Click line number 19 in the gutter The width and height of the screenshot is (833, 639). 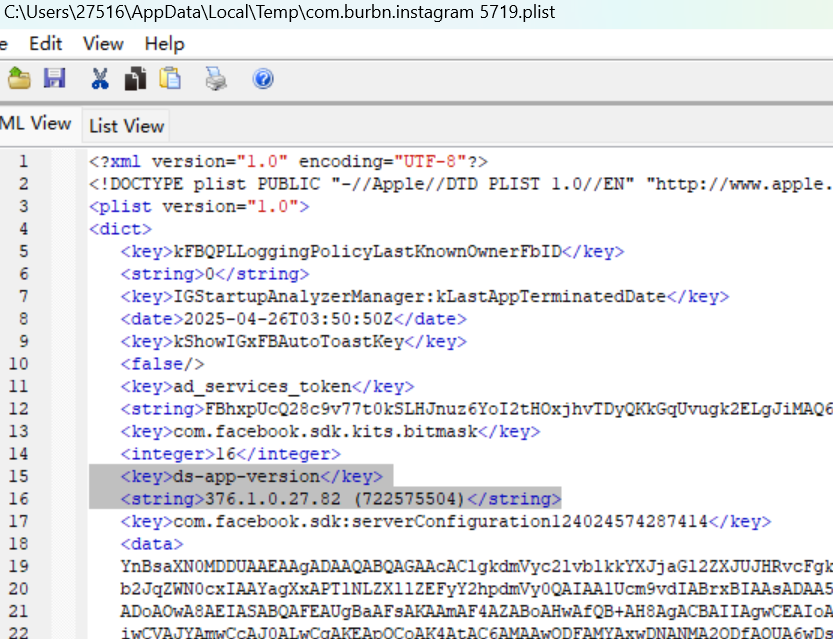[19, 567]
